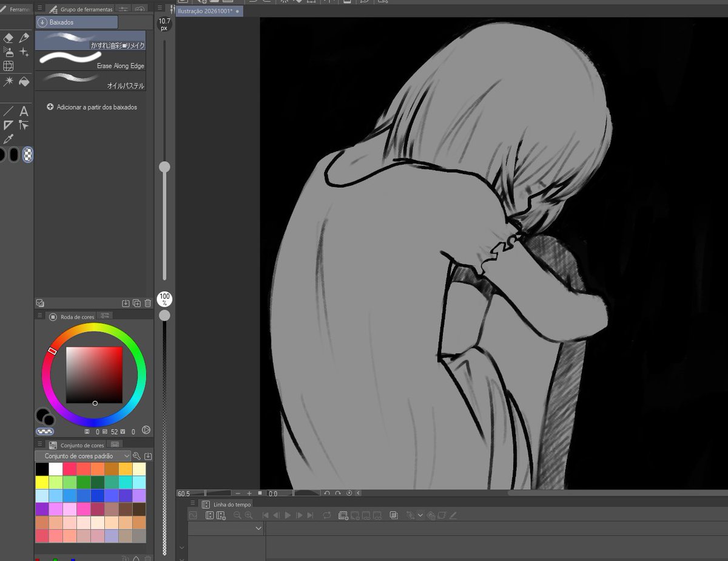Select the Auto select magic wand tool
The height and width of the screenshot is (561, 728).
(8, 81)
